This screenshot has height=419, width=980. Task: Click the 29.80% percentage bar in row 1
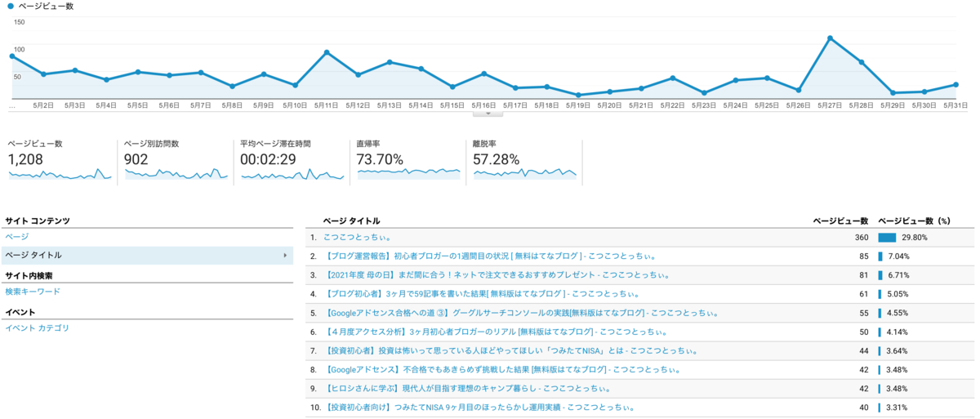coord(887,238)
